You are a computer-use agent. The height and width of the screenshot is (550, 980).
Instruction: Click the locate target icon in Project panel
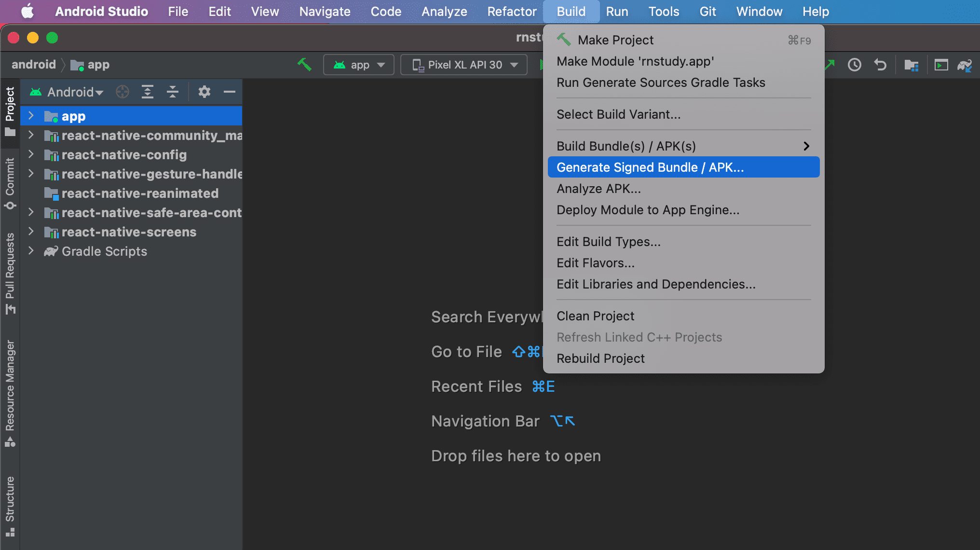[122, 92]
